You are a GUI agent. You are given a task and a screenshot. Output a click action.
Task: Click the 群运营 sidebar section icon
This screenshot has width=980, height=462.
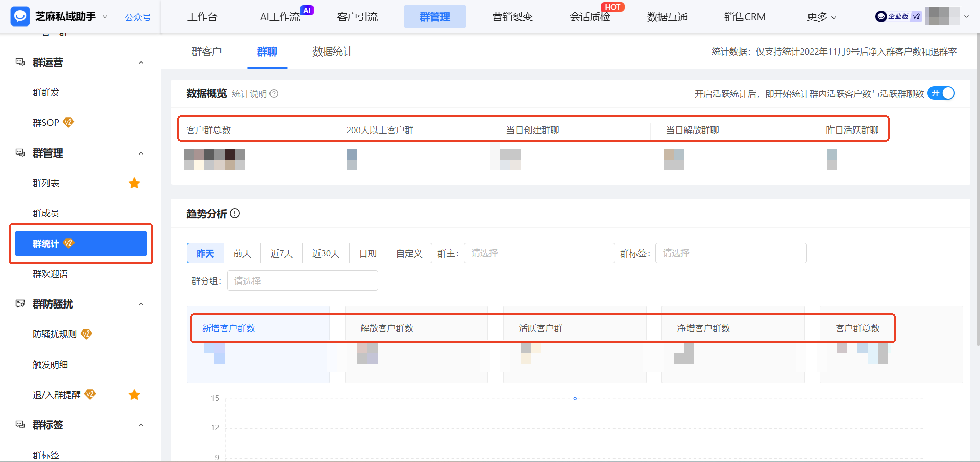point(20,61)
